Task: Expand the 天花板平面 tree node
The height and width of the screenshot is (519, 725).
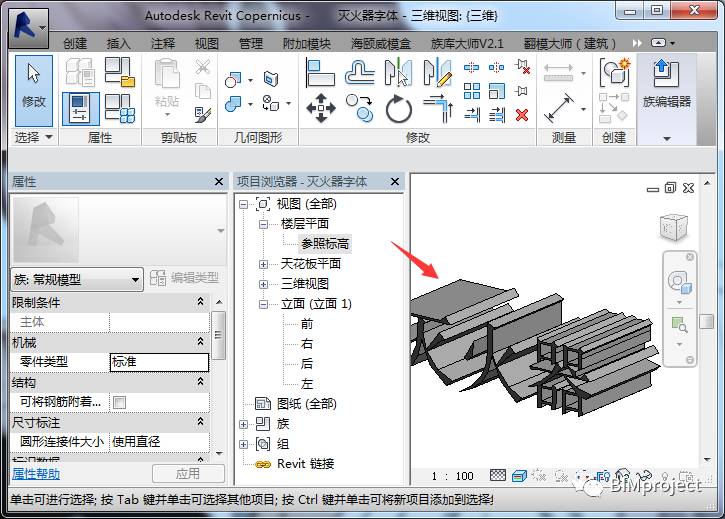Action: (x=264, y=264)
